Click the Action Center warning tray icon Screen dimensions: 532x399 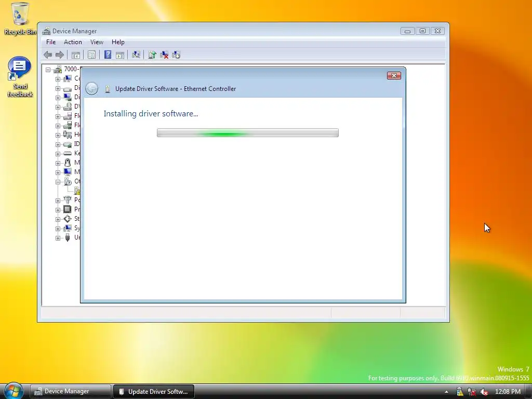click(459, 392)
